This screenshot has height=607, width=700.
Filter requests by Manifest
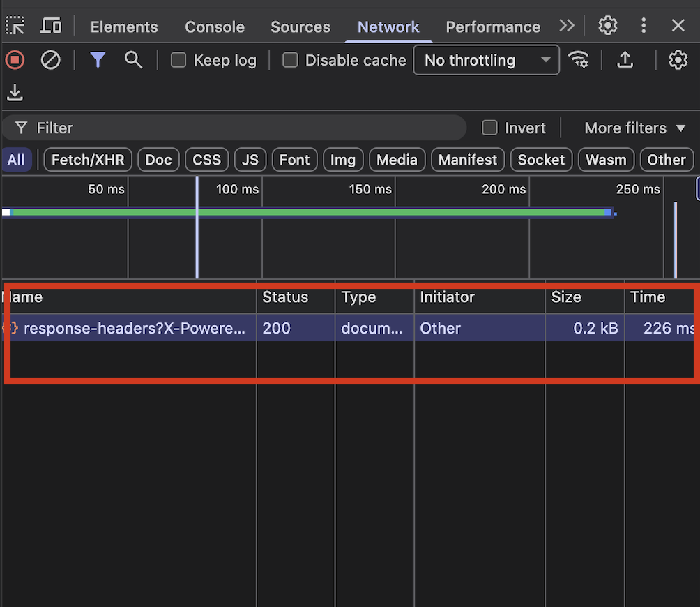pos(468,160)
